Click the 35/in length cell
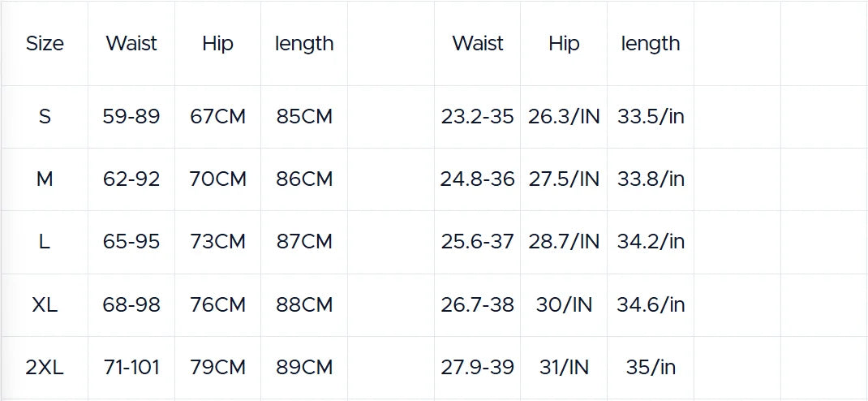 651,368
